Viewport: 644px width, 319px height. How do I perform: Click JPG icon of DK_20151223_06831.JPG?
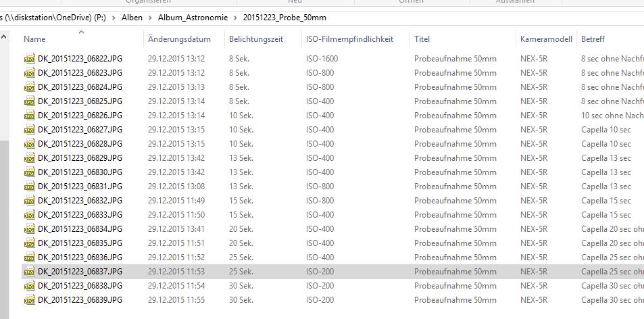click(29, 187)
